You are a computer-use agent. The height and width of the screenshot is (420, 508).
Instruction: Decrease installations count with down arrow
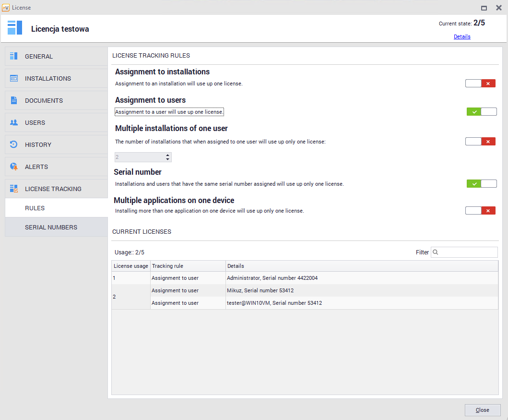coord(167,159)
